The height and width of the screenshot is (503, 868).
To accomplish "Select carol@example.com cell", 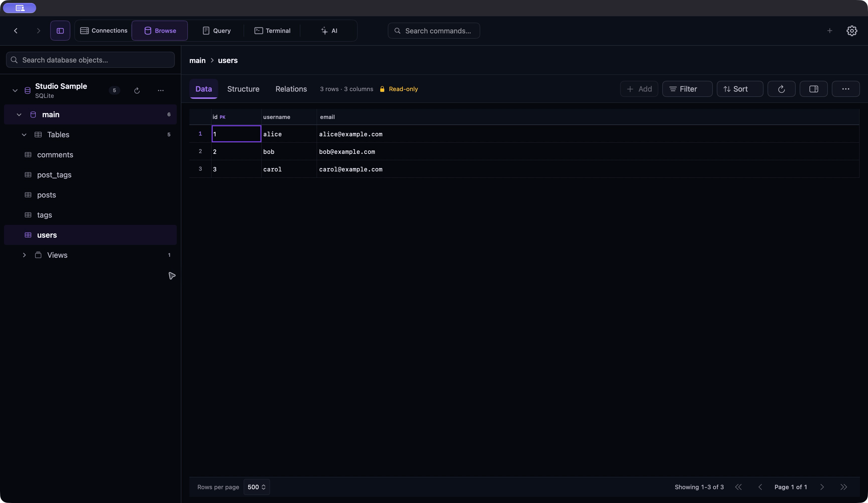I will tap(588, 169).
